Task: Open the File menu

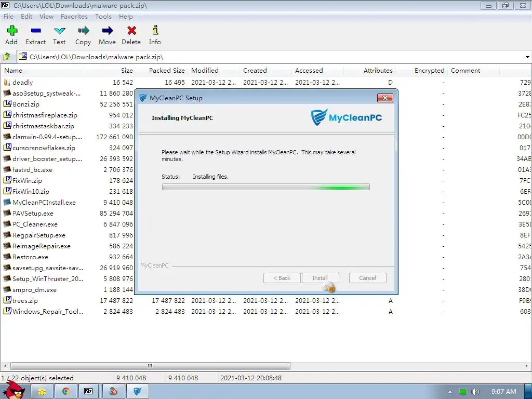Action: point(8,16)
